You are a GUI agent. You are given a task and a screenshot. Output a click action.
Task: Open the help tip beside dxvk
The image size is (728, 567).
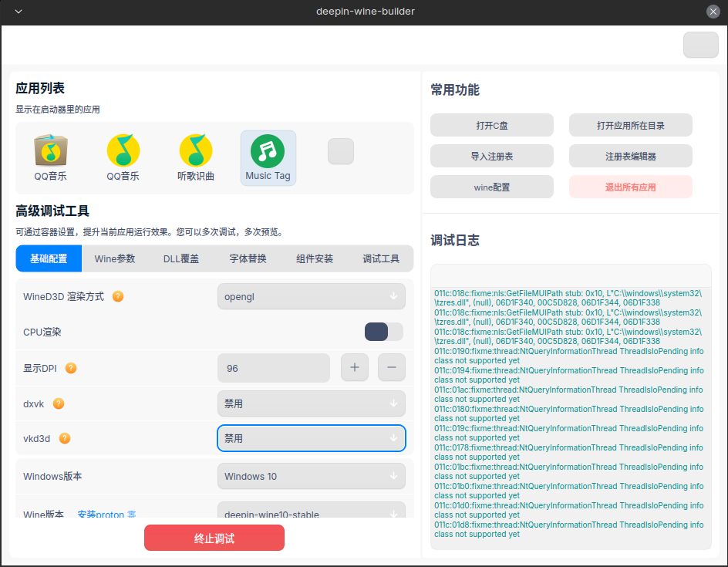[59, 403]
